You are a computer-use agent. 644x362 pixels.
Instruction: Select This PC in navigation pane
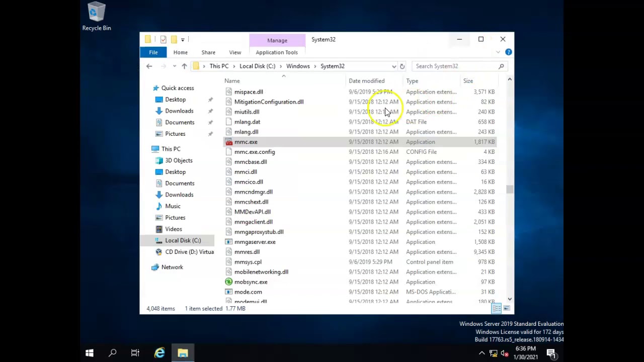171,149
